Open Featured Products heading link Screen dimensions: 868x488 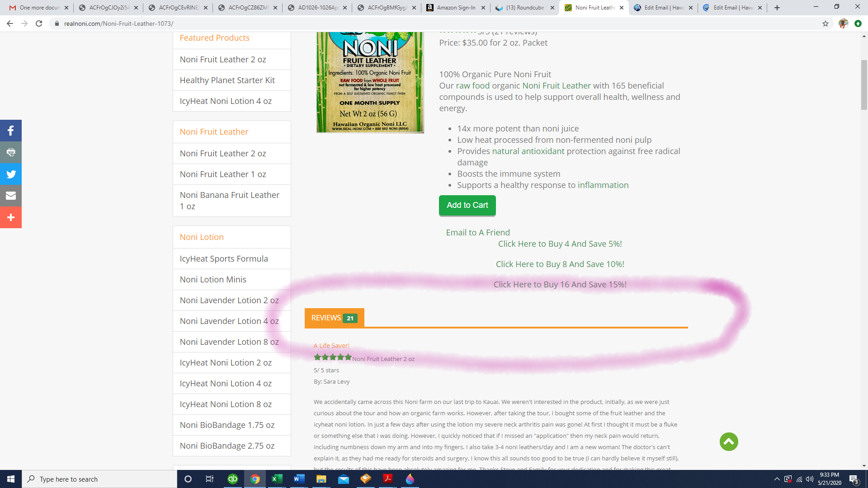coord(214,38)
